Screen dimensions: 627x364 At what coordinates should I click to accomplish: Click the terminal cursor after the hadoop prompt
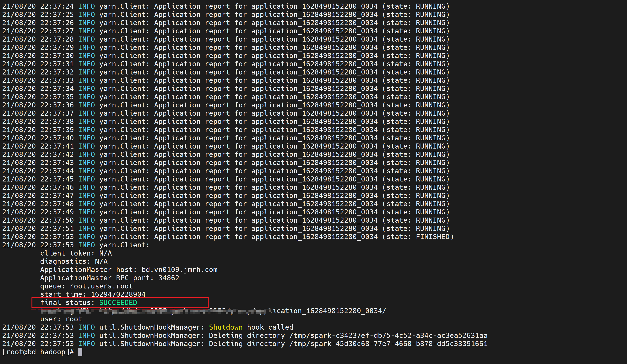[x=80, y=352]
